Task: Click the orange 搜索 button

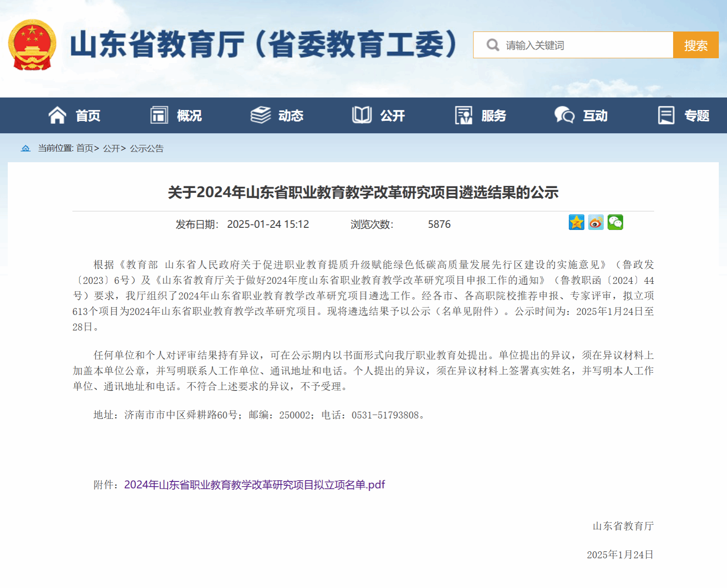Action: 696,45
